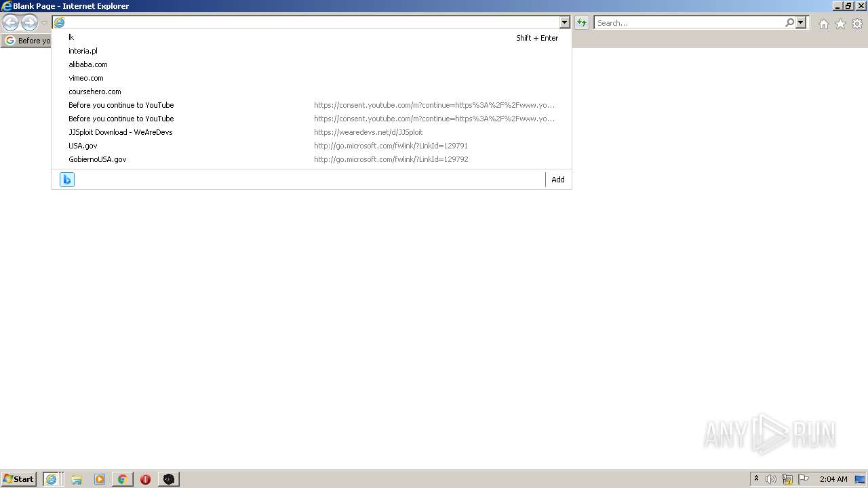
Task: Switch to the 'Before yo...' tab
Action: pos(27,41)
